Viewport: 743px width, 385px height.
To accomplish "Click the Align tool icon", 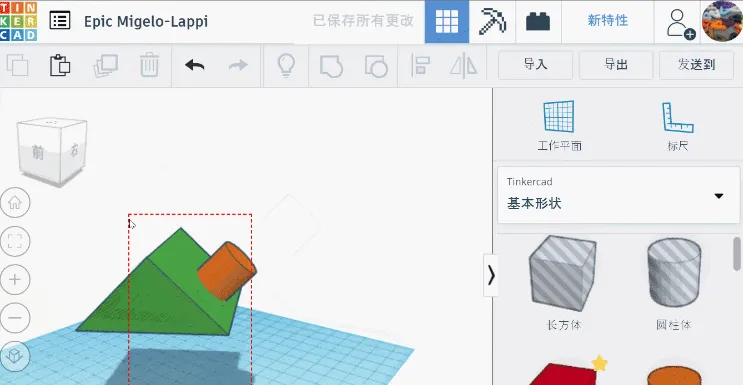I will coord(420,65).
